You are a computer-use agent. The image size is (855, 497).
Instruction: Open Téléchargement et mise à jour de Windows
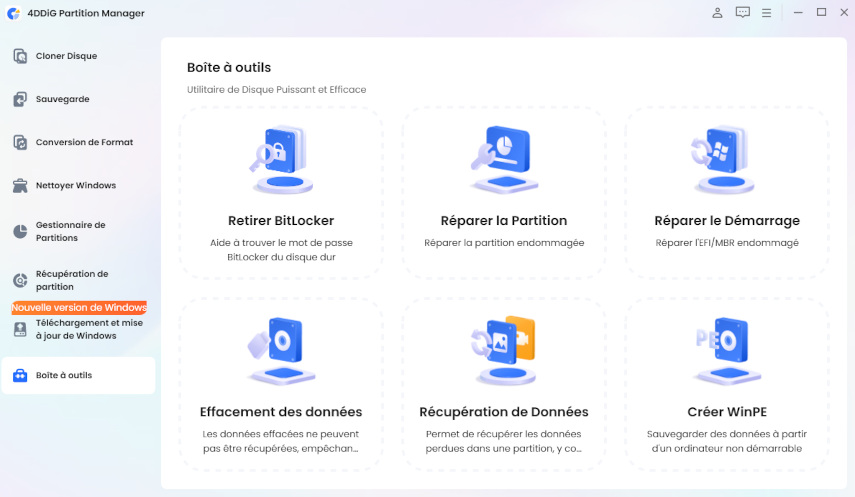79,329
